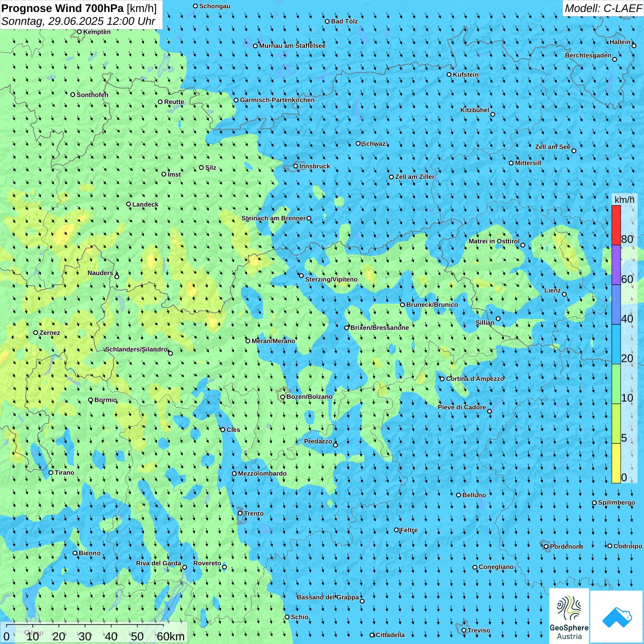The width and height of the screenshot is (644, 644).
Task: Click the 'Cles' town label
Action: pyautogui.click(x=233, y=430)
